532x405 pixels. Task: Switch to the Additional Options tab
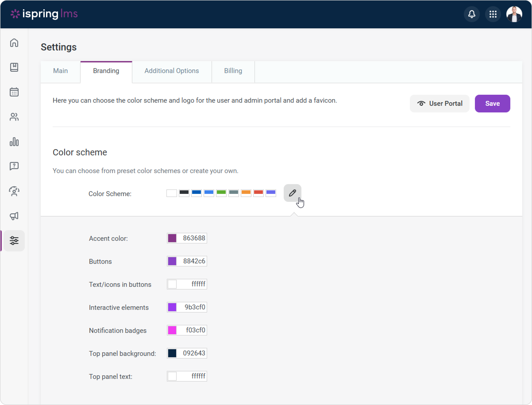pos(172,71)
